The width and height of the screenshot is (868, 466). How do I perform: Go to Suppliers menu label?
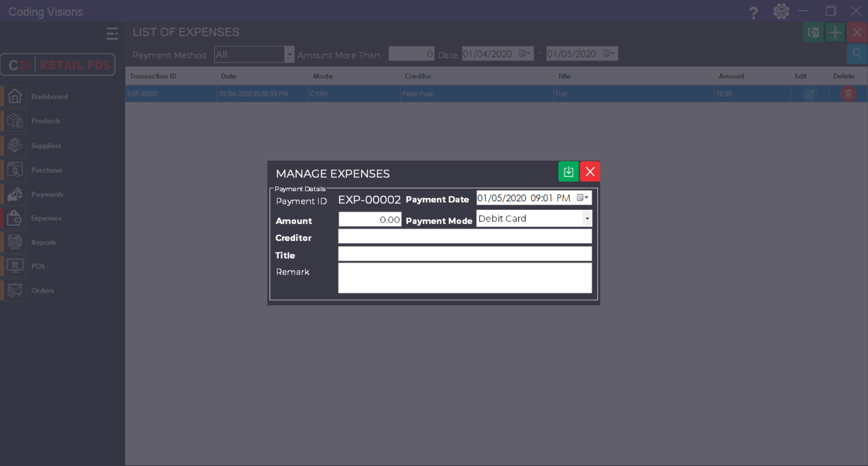[x=46, y=146]
